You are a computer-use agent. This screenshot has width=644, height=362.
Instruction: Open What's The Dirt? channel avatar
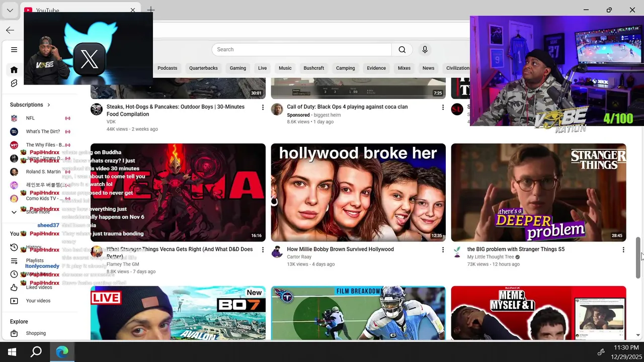pos(14,132)
